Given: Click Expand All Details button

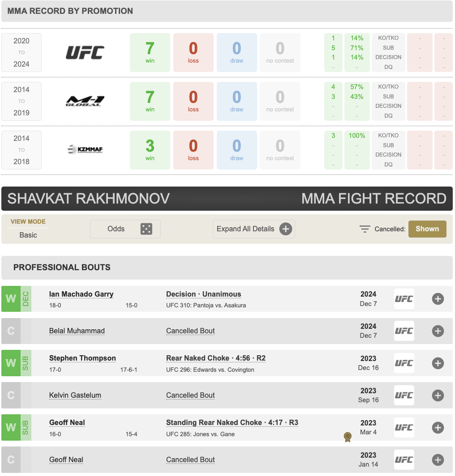Looking at the screenshot, I should coord(253,229).
